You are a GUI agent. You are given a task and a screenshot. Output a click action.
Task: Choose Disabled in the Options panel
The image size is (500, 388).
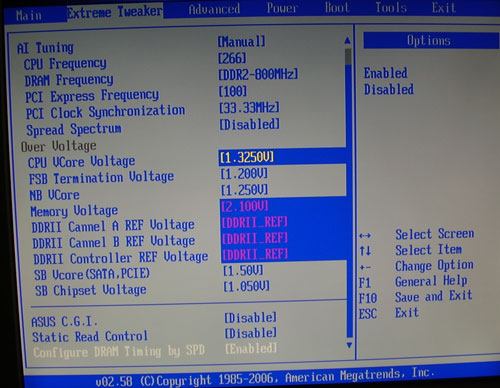pyautogui.click(x=389, y=89)
